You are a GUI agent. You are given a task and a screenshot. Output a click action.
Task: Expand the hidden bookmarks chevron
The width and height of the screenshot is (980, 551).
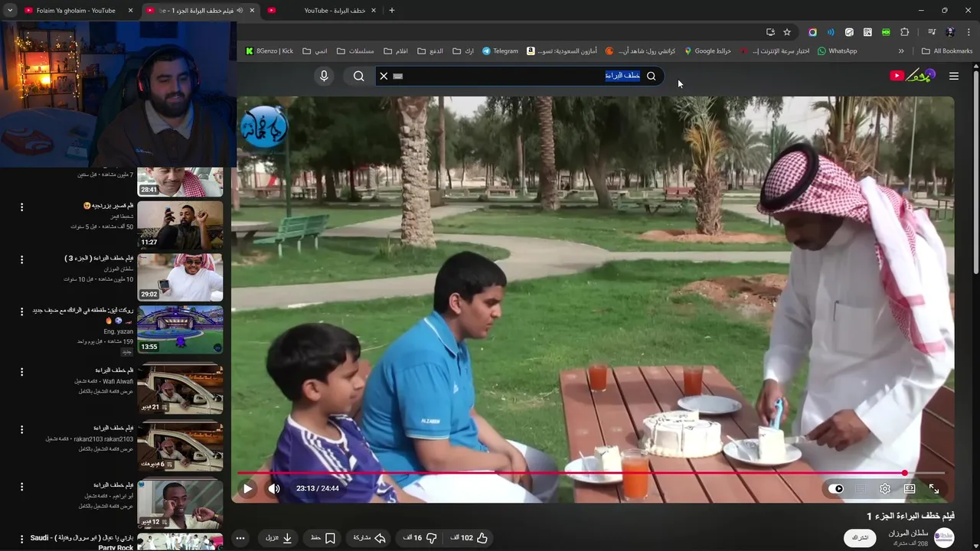pos(901,51)
